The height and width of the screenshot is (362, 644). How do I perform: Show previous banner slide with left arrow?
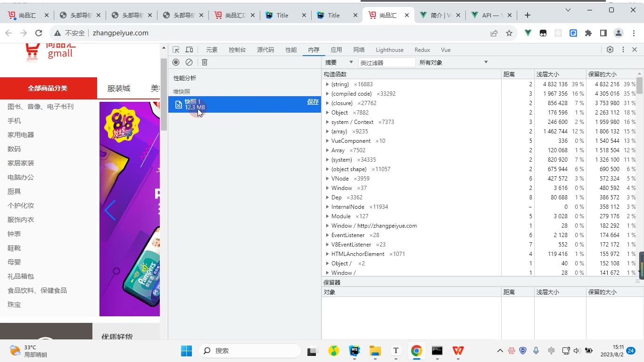point(110,210)
